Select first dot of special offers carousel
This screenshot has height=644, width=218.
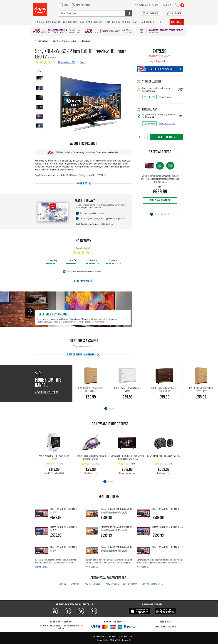[x=151, y=214]
